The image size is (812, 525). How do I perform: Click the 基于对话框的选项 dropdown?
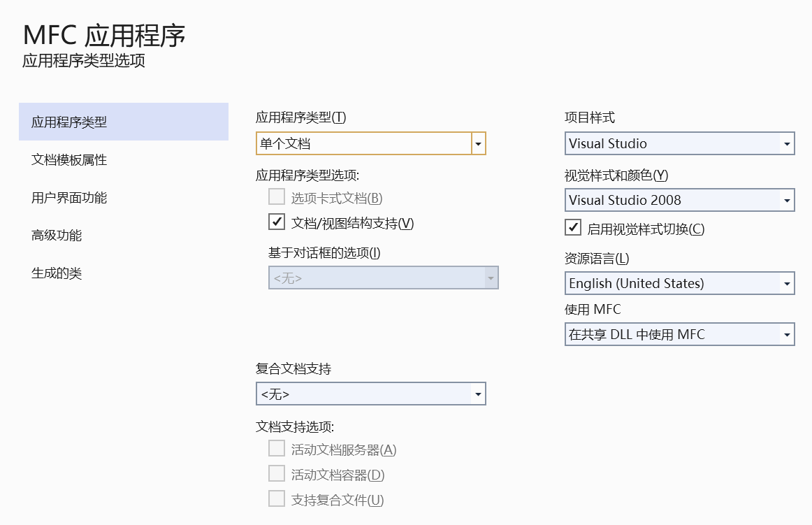click(383, 278)
